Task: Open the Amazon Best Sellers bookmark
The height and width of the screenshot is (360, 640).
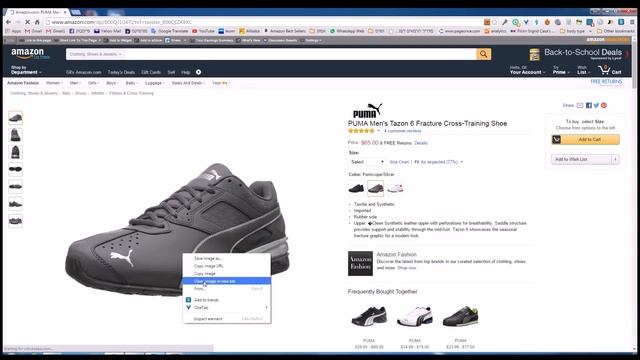Action: pyautogui.click(x=285, y=31)
